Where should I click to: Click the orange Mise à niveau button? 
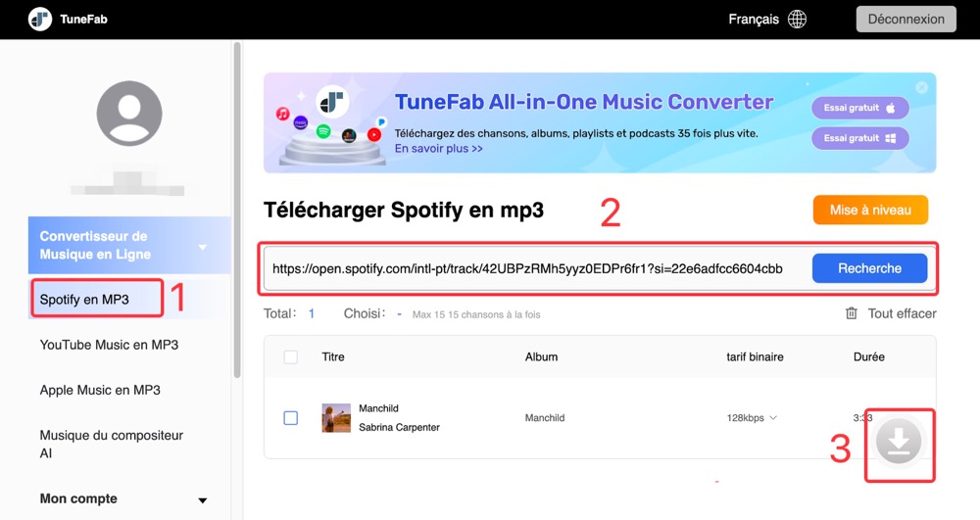click(x=870, y=210)
